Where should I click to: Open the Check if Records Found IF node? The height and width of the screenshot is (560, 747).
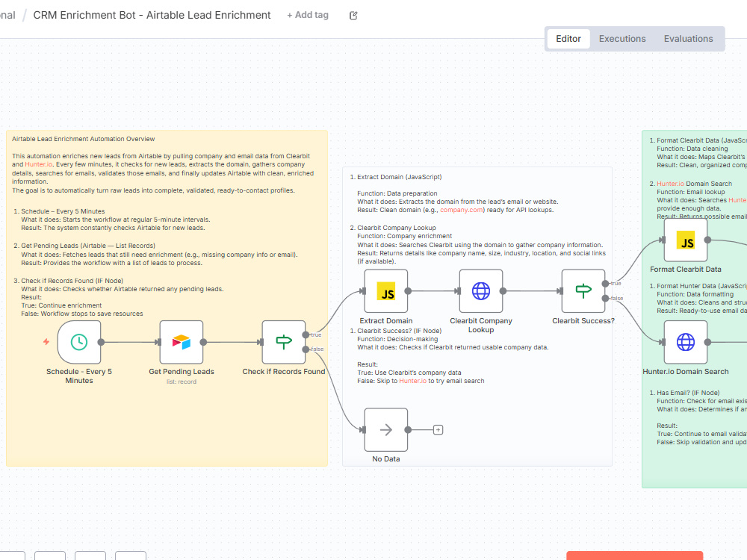tap(284, 342)
